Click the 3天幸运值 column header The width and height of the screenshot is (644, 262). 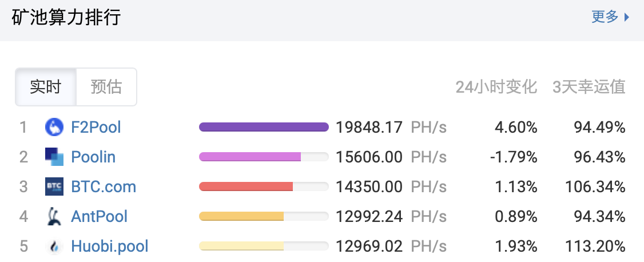589,87
